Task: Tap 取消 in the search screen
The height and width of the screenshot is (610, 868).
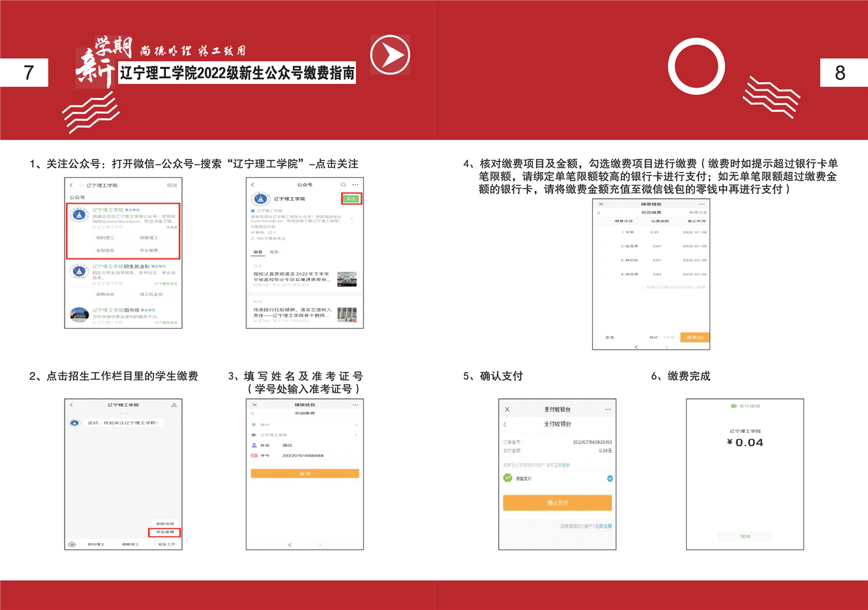Action: pos(172,185)
